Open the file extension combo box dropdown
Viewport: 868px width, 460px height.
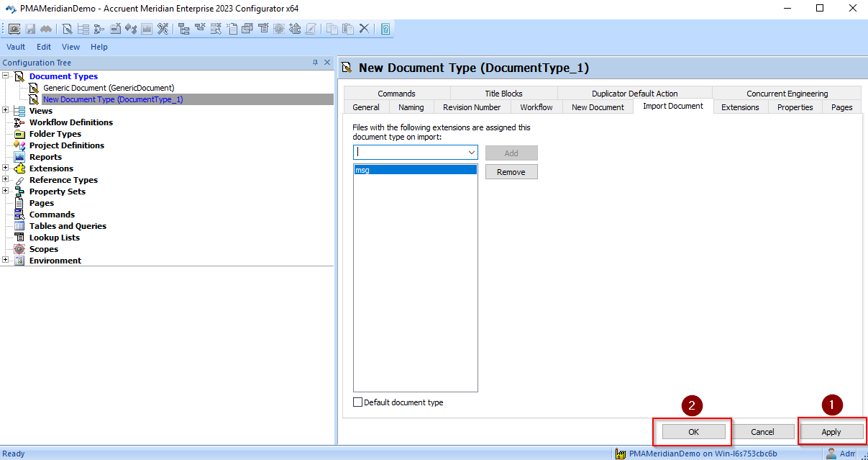(472, 153)
